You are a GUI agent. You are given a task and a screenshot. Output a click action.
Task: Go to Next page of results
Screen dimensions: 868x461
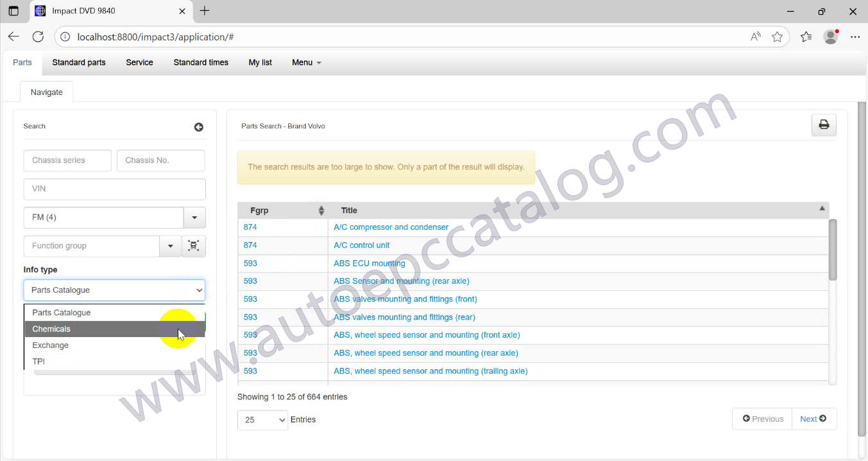pos(813,419)
